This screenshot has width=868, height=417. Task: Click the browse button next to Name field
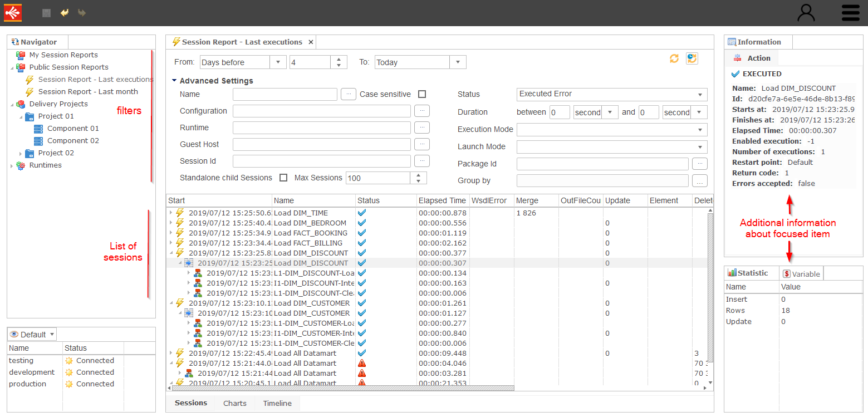(348, 94)
